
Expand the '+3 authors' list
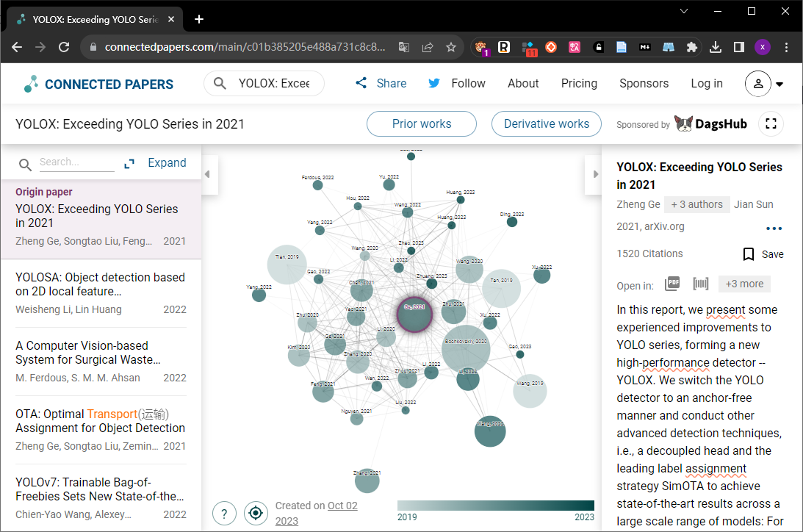pos(696,204)
